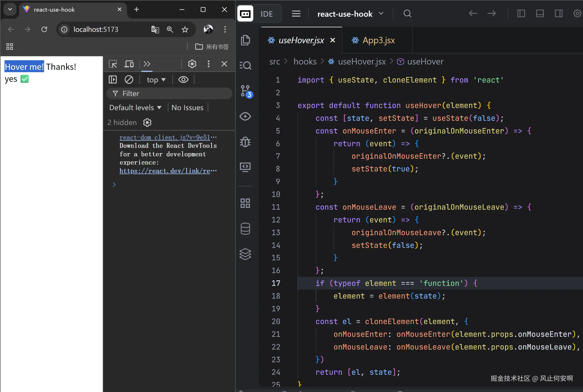583x392 pixels.
Task: Click the IDE search magnifier icon
Action: [x=407, y=14]
